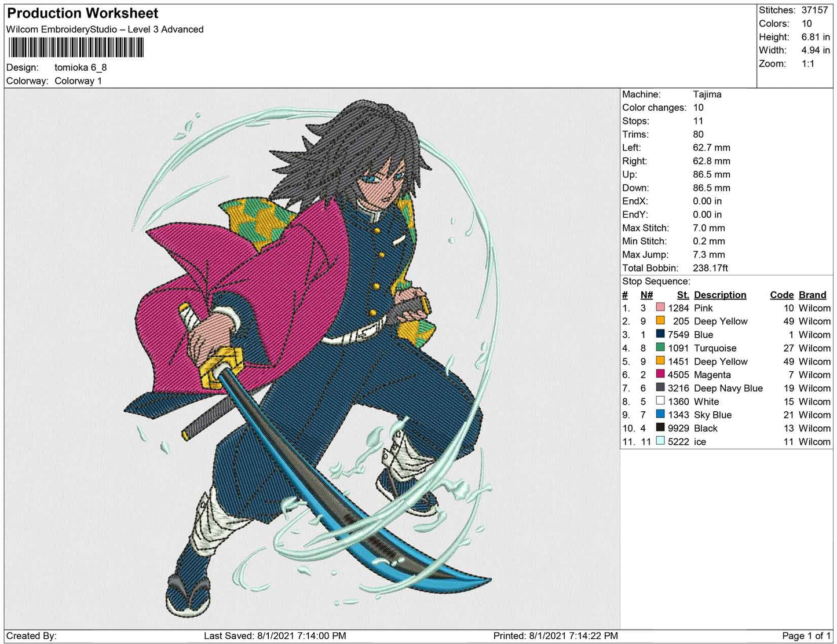Select the Deep Navy Blue swatch
The width and height of the screenshot is (837, 644).
(x=660, y=387)
